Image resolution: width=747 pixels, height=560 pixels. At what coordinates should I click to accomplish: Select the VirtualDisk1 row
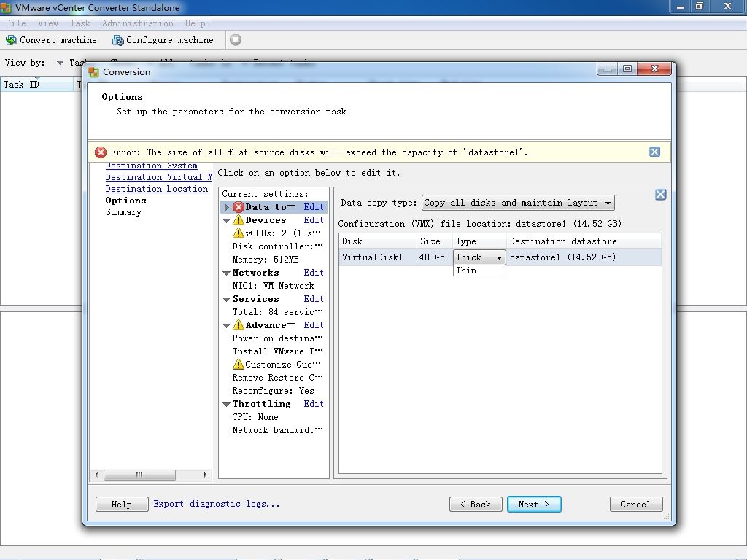[x=500, y=257]
